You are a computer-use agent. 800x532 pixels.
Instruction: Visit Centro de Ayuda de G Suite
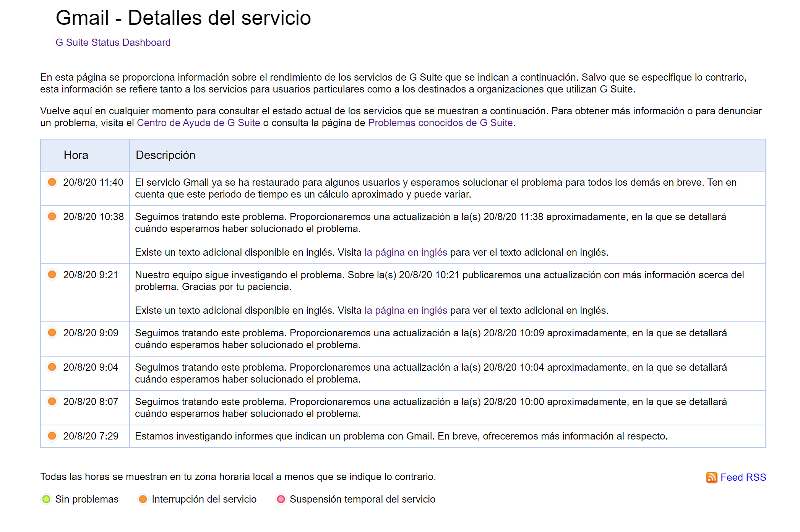click(198, 123)
